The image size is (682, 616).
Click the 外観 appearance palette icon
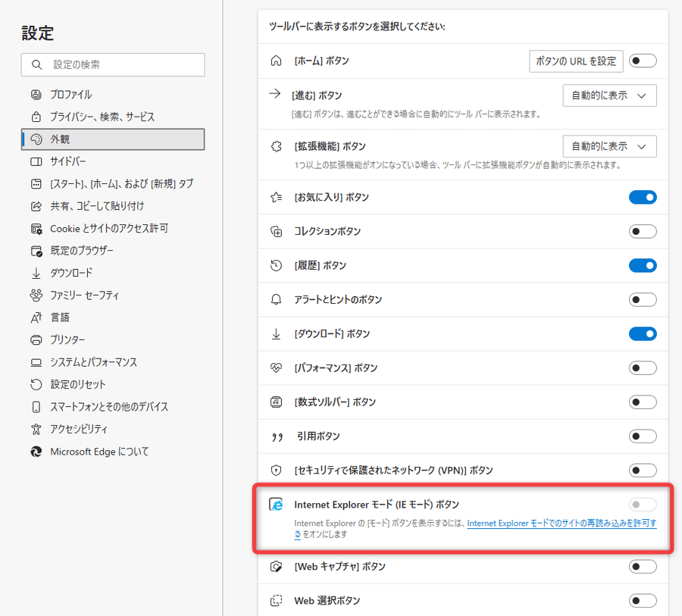36,139
